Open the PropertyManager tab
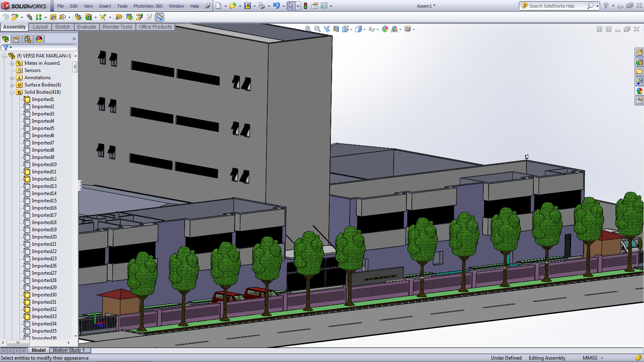 tap(17, 39)
